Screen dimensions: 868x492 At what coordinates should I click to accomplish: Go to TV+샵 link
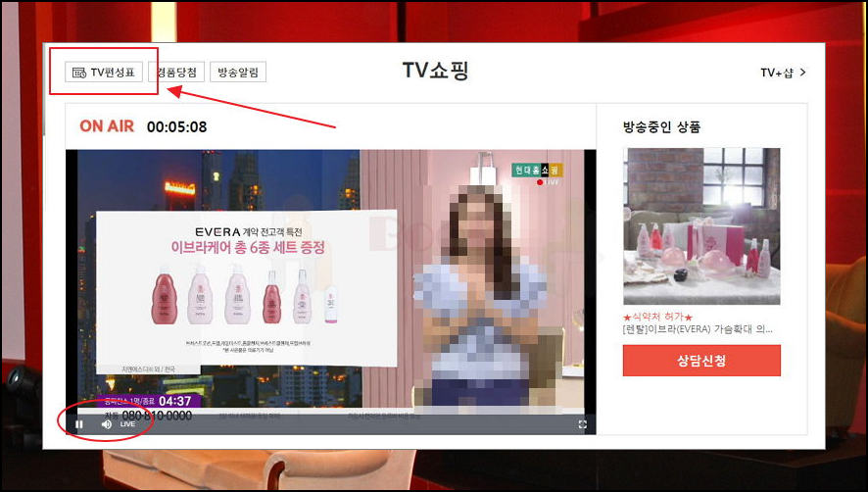pos(783,73)
